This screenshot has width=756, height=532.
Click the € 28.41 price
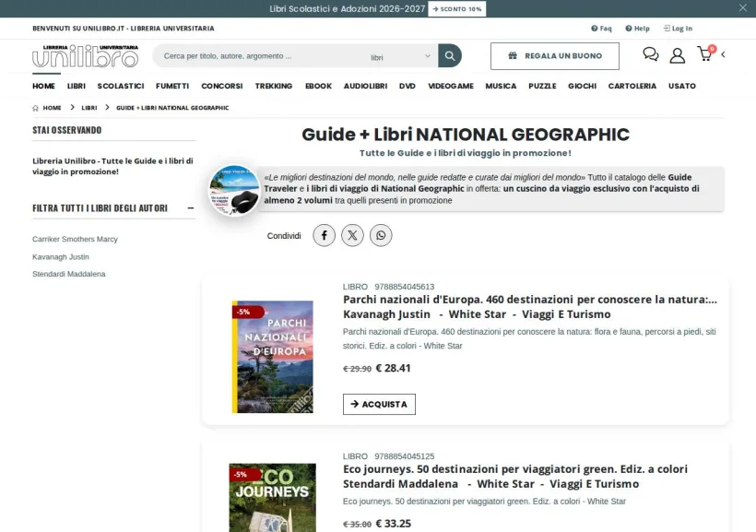tap(393, 369)
